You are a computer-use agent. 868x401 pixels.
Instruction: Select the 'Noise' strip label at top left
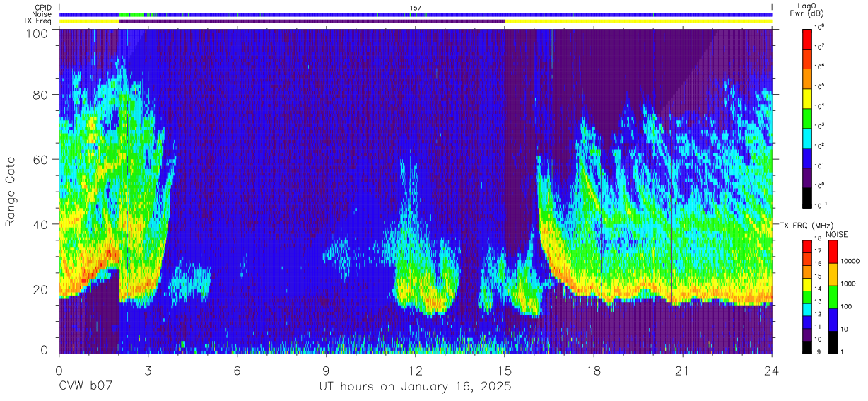click(42, 14)
